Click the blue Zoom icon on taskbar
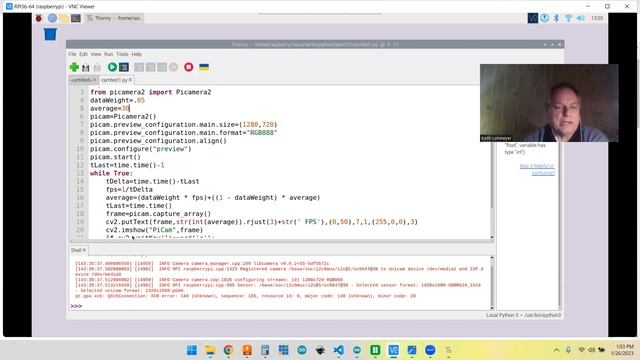Viewport: 640px width, 360px height. click(x=430, y=350)
